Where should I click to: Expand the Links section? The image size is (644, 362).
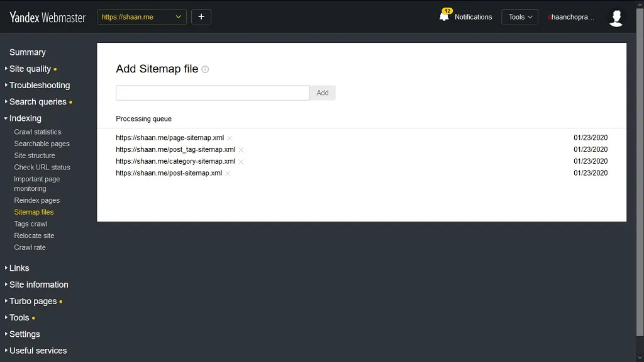19,268
